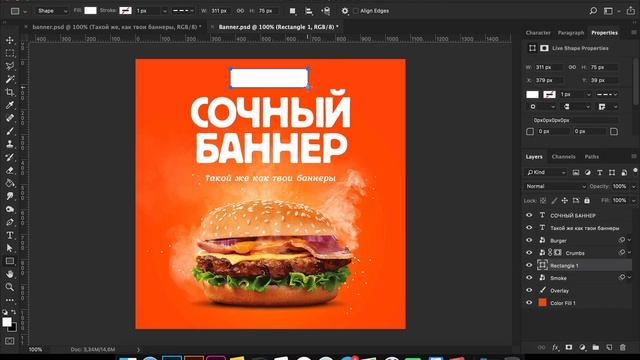Viewport: 640px width, 360px height.
Task: Select the Clone Stamp tool
Action: (x=10, y=144)
